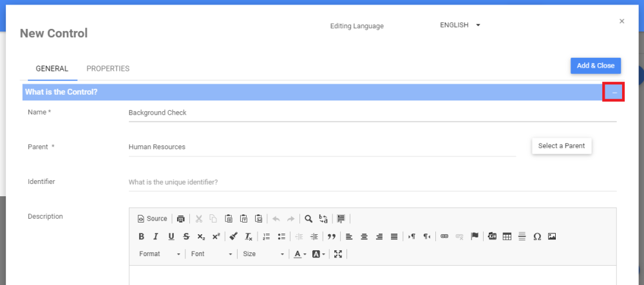Insert a bulleted list
This screenshot has height=285, width=644.
pos(281,236)
